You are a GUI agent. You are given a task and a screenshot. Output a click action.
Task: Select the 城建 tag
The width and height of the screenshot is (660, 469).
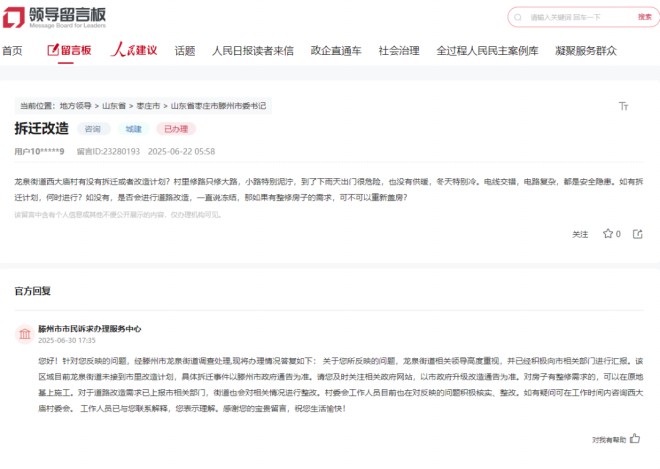[x=133, y=129]
